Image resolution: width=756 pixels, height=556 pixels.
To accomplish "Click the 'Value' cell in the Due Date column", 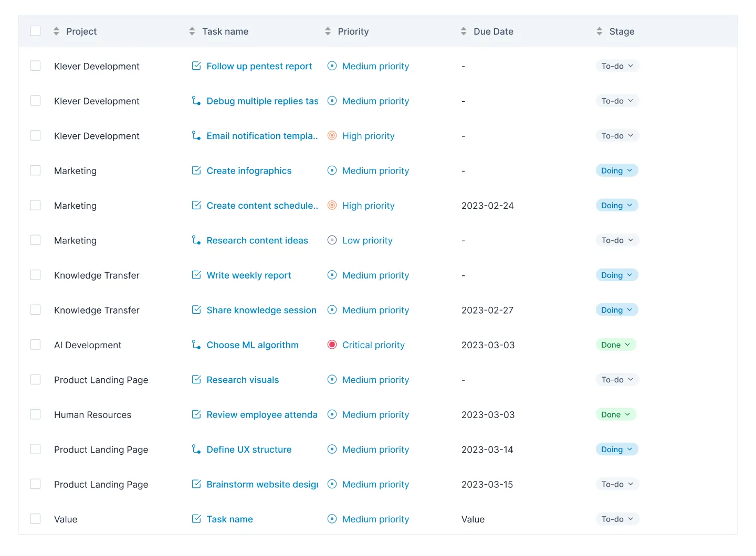I will click(x=473, y=519).
